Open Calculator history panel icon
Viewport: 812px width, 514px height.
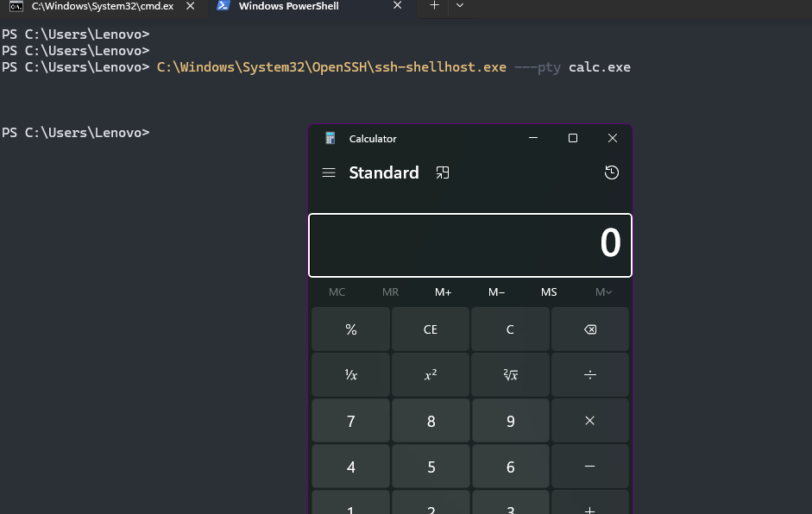tap(612, 172)
